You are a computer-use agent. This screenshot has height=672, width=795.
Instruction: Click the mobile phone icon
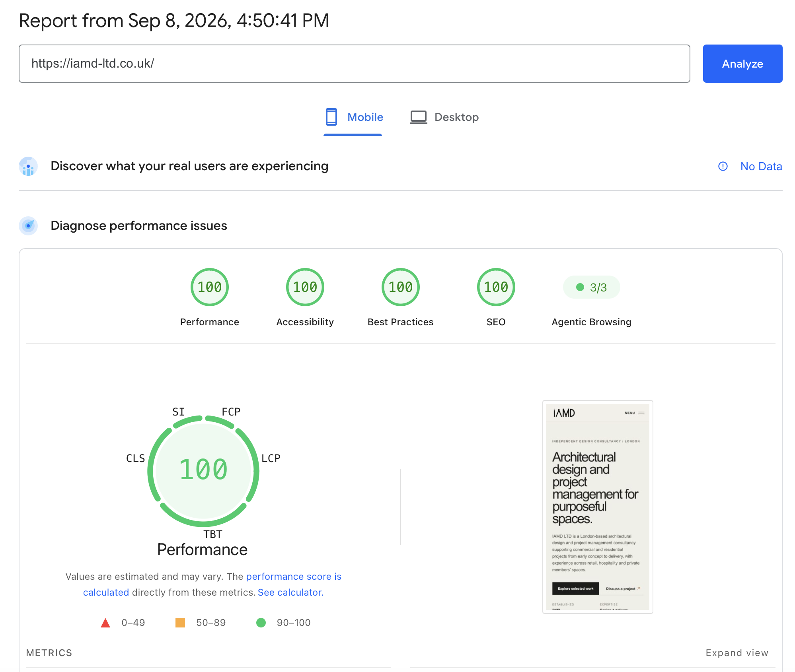click(331, 117)
